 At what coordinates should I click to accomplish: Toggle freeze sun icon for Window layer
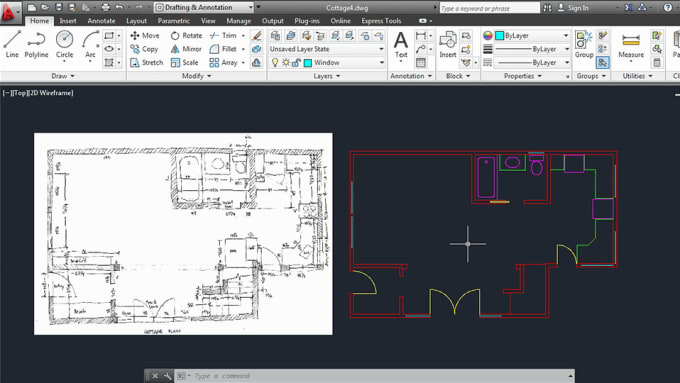pyautogui.click(x=286, y=62)
